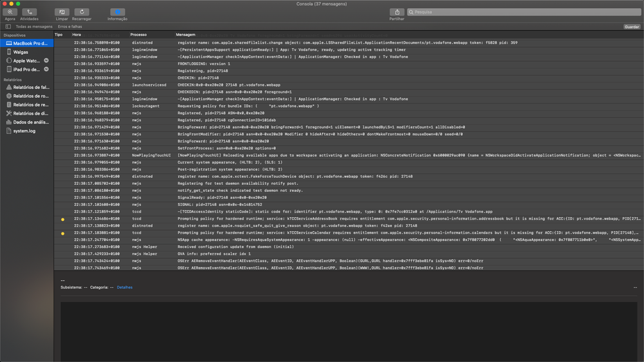644x362 pixels.
Task: Open Relatórios de fal... warning icon
Action: pyautogui.click(x=8, y=87)
